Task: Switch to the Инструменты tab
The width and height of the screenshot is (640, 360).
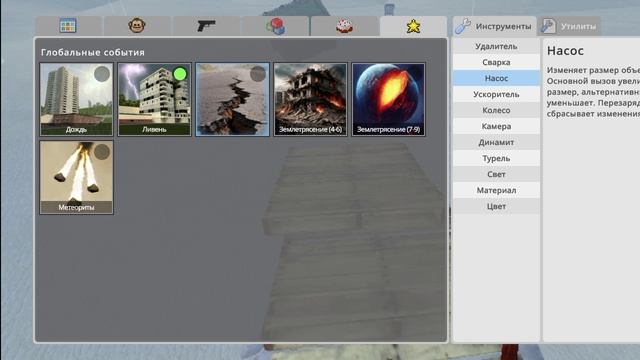Action: (495, 26)
